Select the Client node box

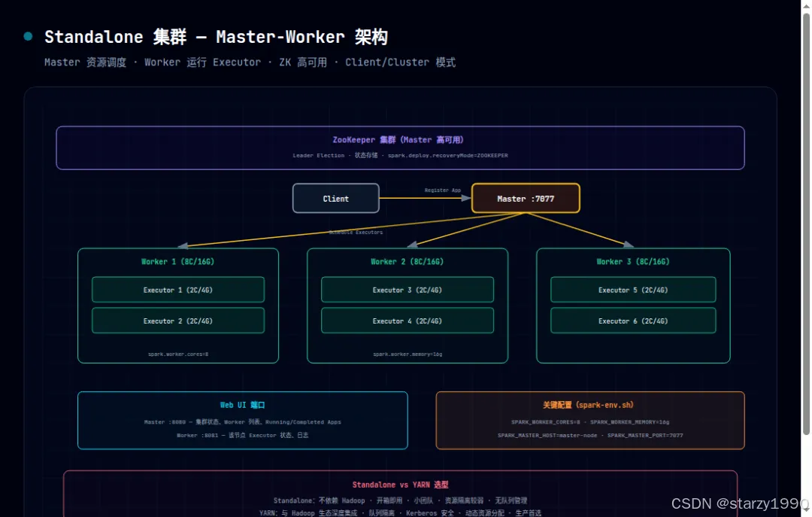pyautogui.click(x=335, y=198)
